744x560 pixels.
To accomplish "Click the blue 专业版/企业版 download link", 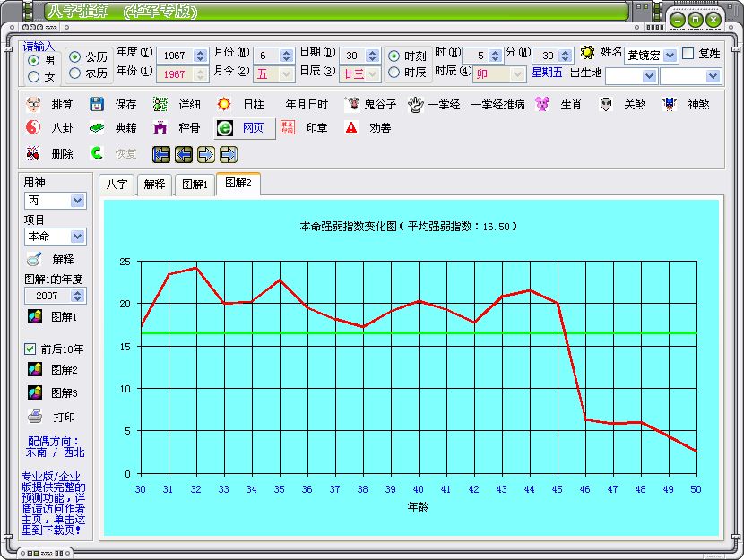I will pyautogui.click(x=54, y=503).
